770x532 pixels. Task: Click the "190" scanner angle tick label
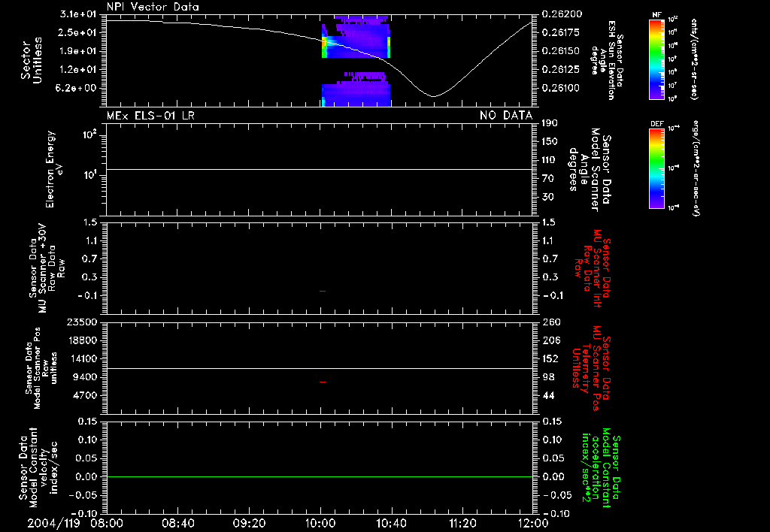[x=550, y=123]
